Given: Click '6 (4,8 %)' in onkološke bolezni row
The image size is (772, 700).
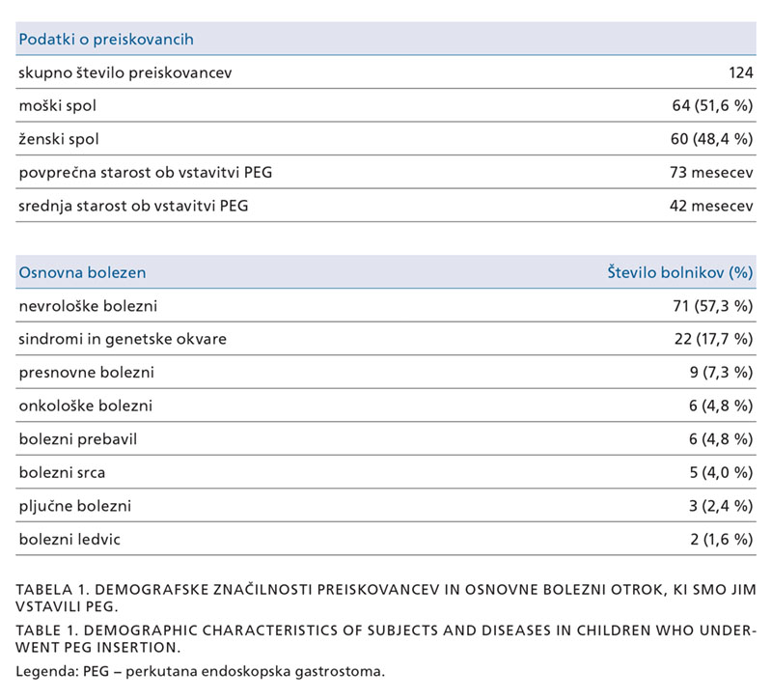Looking at the screenshot, I should [721, 406].
